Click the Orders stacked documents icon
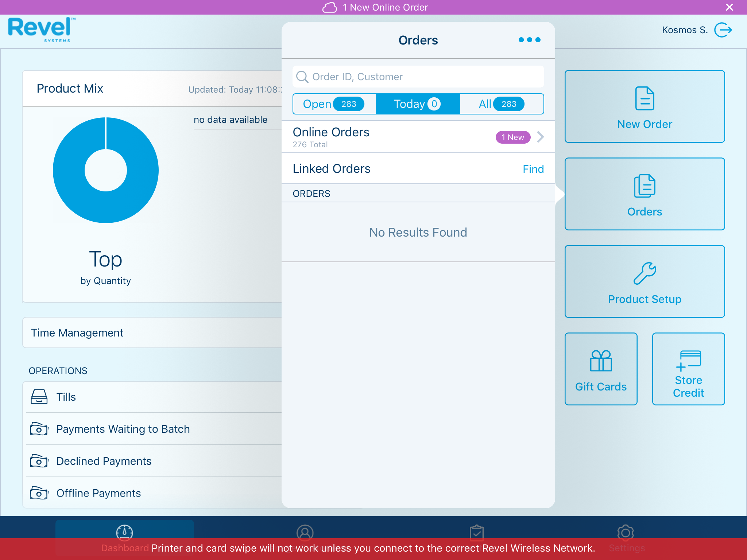The image size is (747, 560). point(645,186)
